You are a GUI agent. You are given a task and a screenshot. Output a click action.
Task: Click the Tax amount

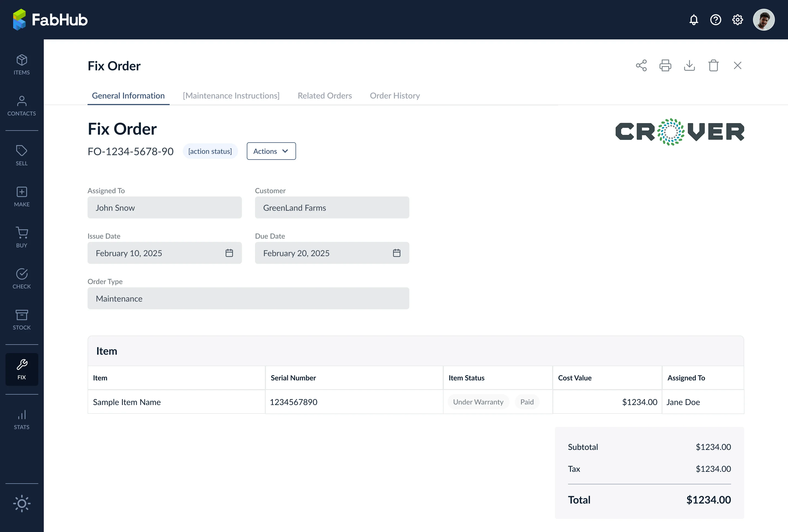point(713,469)
